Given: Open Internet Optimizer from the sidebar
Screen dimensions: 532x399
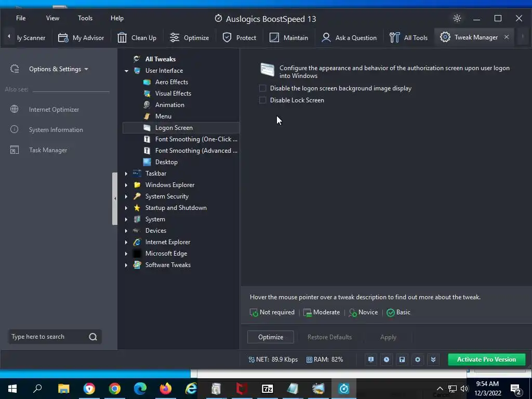Looking at the screenshot, I should click(54, 109).
